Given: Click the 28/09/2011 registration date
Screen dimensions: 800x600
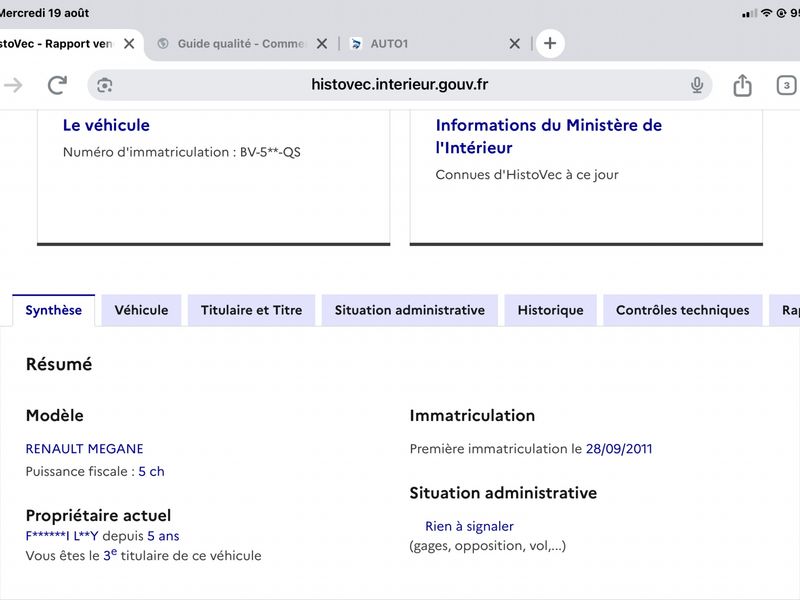Looking at the screenshot, I should click(619, 449).
